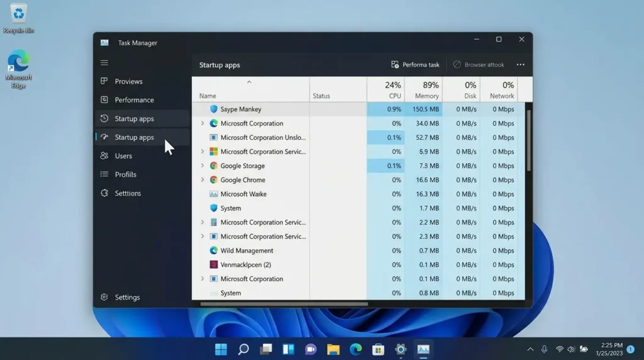Open taskbar Search
644x360 pixels.
coord(243,349)
